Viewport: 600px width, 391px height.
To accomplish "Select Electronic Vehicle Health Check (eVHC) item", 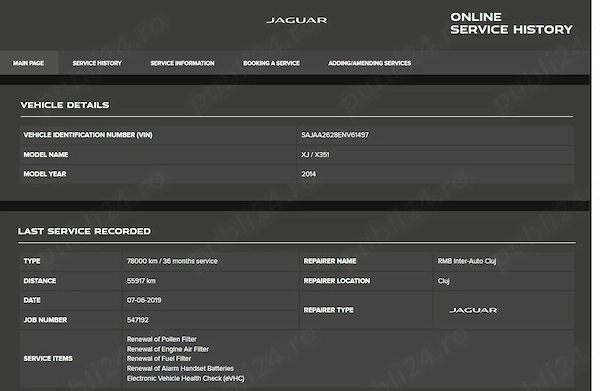I will pos(185,378).
